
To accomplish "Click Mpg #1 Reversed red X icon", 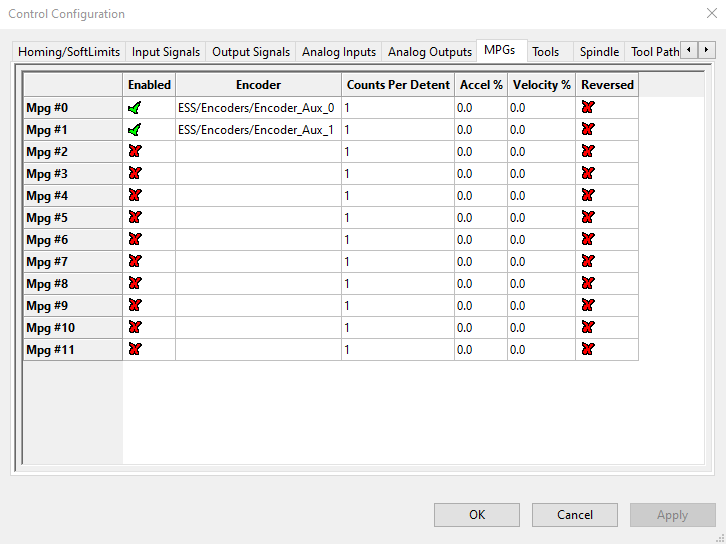I will (587, 130).
